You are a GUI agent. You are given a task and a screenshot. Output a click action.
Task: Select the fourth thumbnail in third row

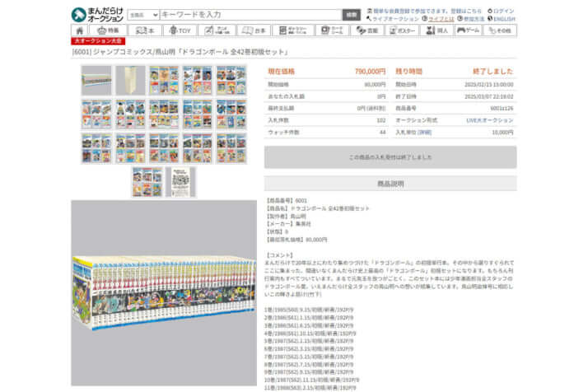coord(198,148)
